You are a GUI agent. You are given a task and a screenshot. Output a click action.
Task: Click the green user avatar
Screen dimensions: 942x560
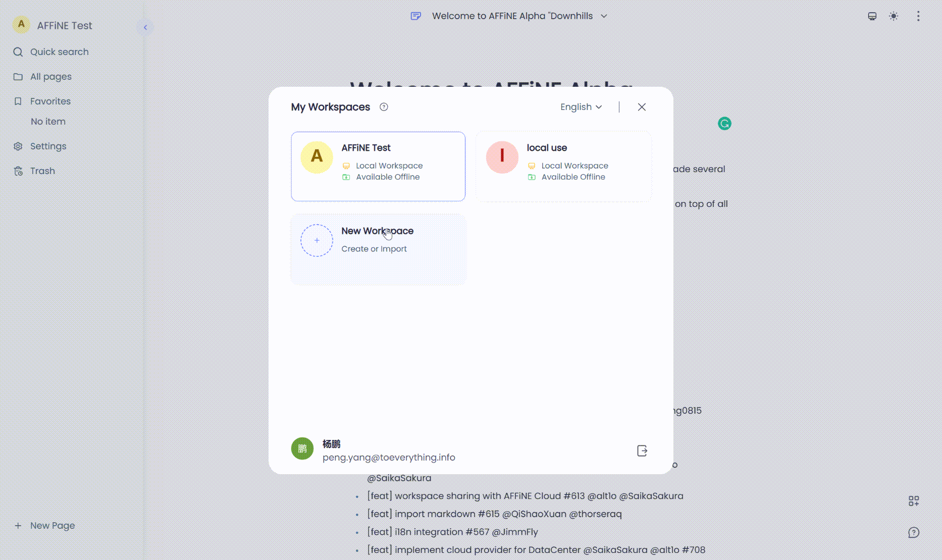coord(302,449)
